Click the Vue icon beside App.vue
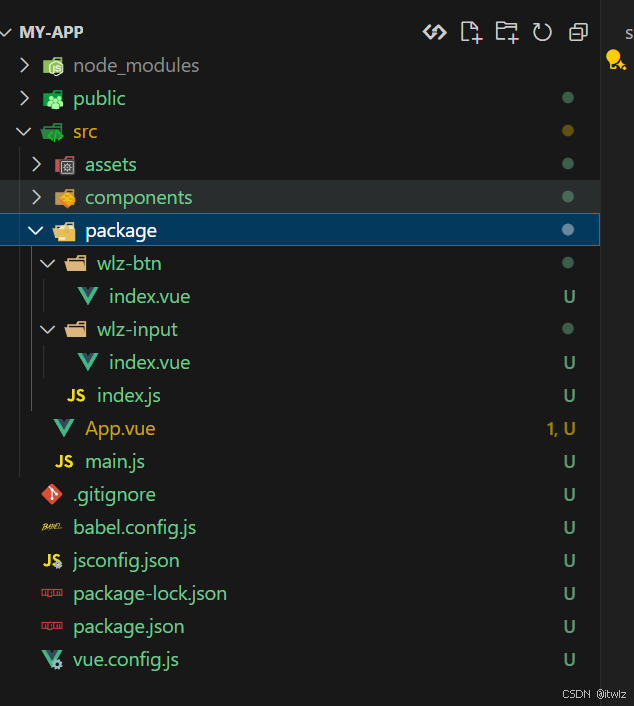Viewport: 634px width, 706px height. coord(64,428)
